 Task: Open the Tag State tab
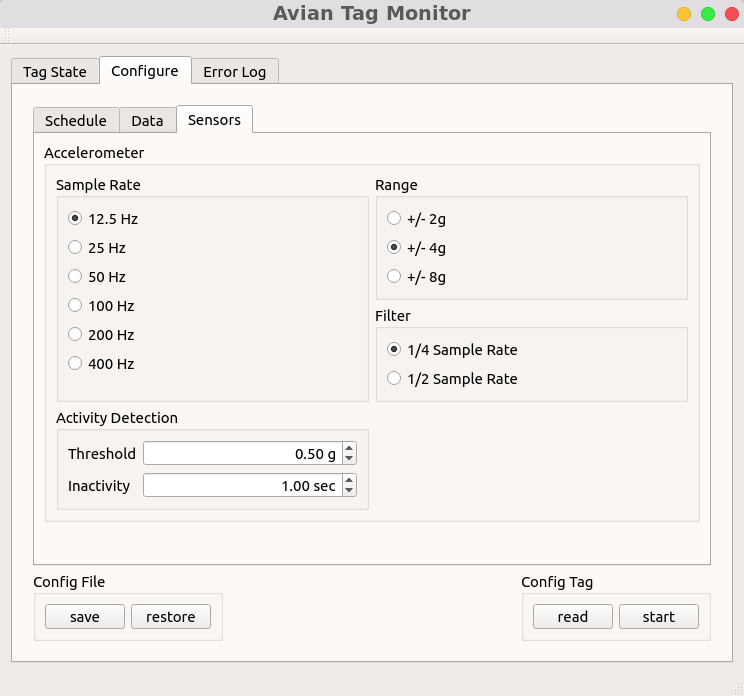coord(55,72)
